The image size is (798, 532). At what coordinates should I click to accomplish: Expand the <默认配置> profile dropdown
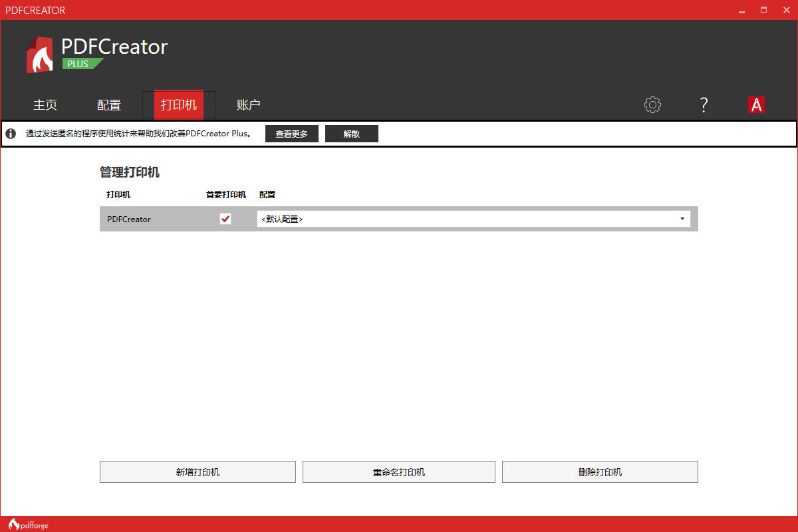point(473,219)
